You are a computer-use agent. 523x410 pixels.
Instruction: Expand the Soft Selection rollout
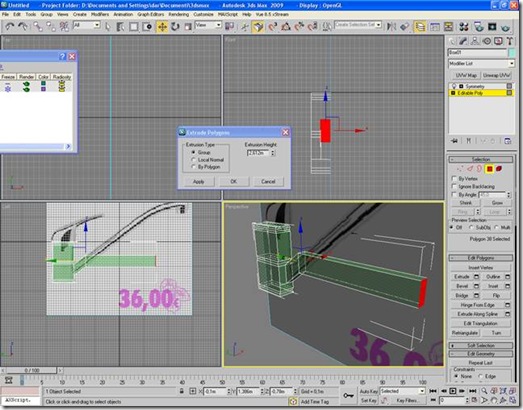pos(481,345)
